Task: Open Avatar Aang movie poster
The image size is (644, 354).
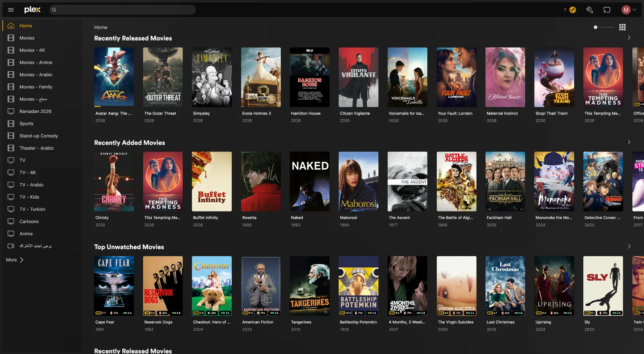Action: [x=114, y=77]
